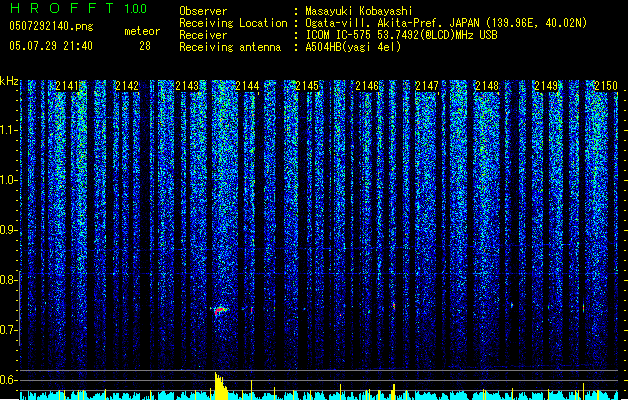
Task: Click the 2142 time marker
Action: (x=127, y=86)
